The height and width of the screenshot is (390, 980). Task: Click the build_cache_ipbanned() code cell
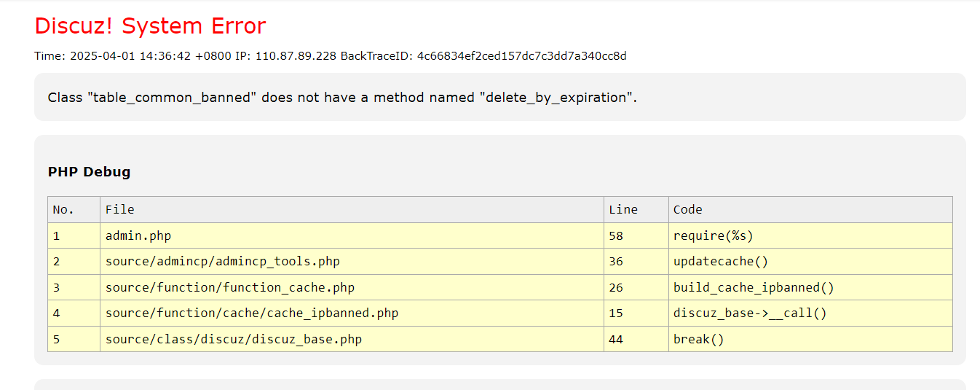coord(810,287)
